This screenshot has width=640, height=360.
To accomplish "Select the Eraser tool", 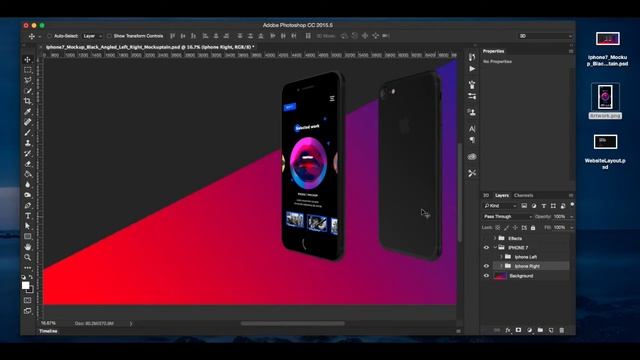I will pos(28,164).
